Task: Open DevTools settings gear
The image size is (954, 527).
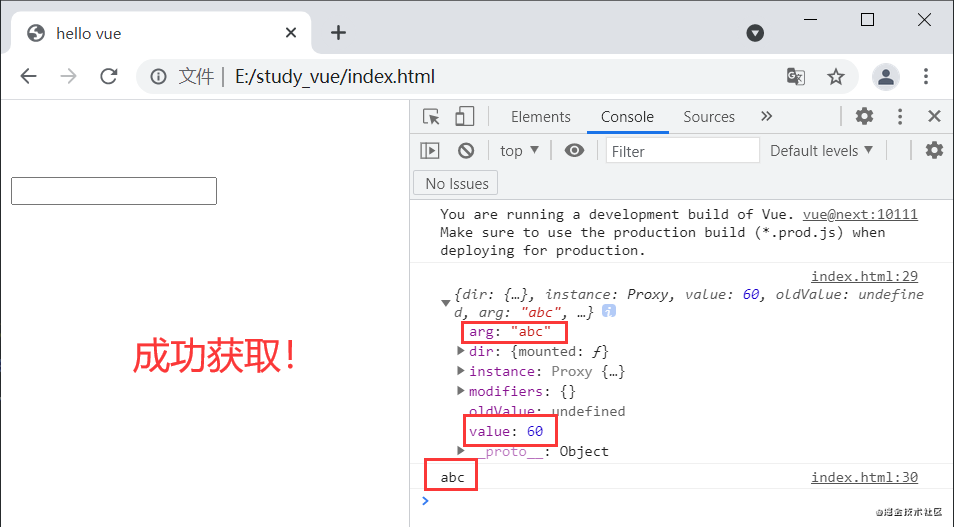Action: (x=864, y=116)
